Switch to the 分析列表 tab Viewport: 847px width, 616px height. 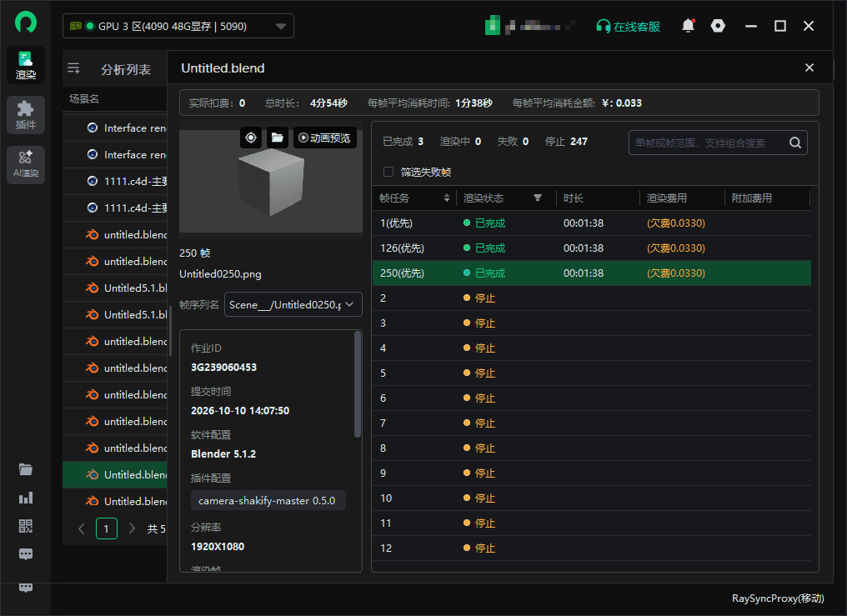point(126,69)
